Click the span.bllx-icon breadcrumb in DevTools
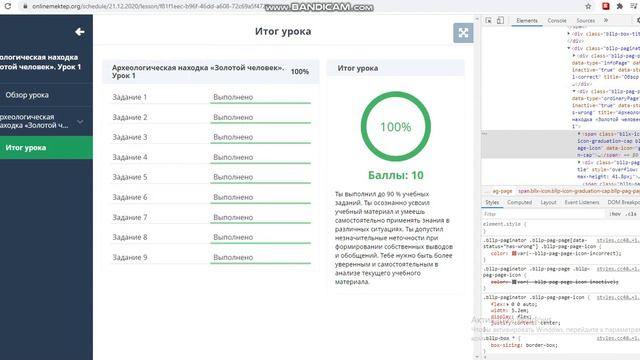640x360 pixels. tap(579, 191)
